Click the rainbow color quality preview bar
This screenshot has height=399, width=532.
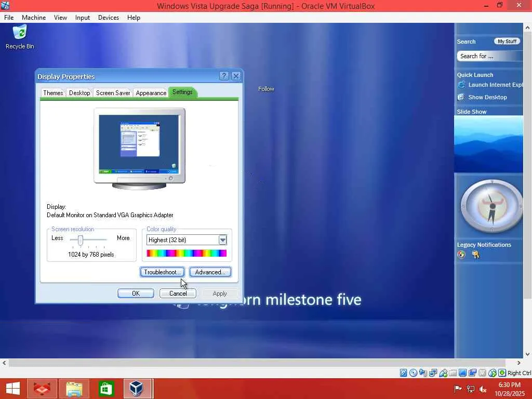tap(187, 253)
